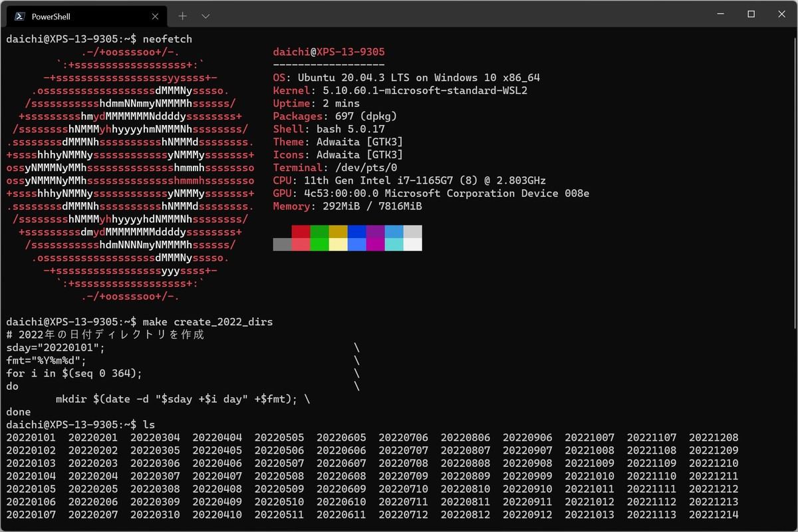Click directory name 20221010
The height and width of the screenshot is (532, 798).
[x=590, y=476]
